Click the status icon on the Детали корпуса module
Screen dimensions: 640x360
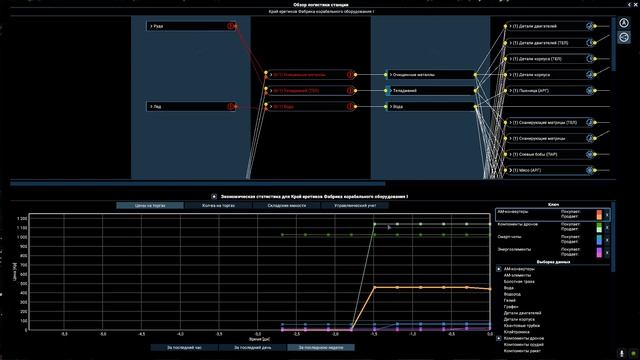(x=589, y=75)
